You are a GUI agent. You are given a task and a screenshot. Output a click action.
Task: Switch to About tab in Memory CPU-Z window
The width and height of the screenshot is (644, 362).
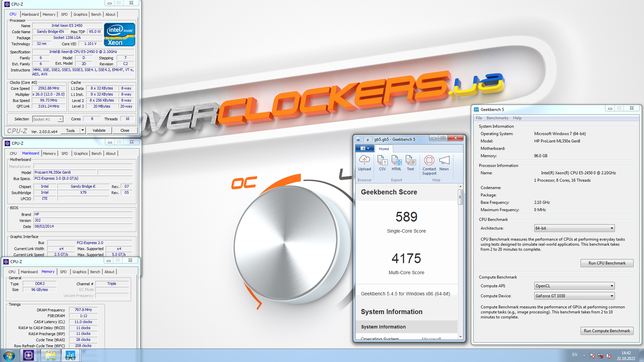[109, 272]
